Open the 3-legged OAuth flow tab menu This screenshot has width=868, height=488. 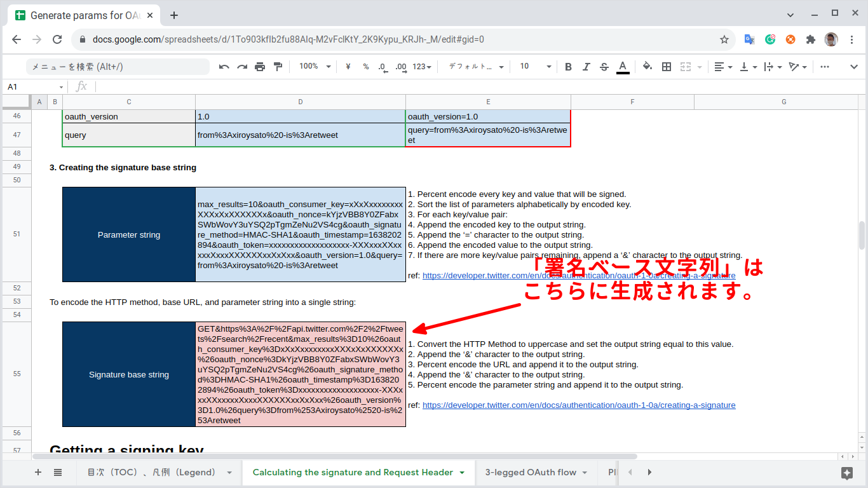pos(583,472)
